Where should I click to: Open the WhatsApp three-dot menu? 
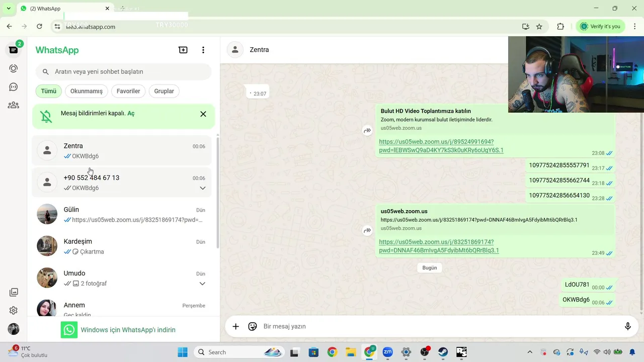(203, 50)
